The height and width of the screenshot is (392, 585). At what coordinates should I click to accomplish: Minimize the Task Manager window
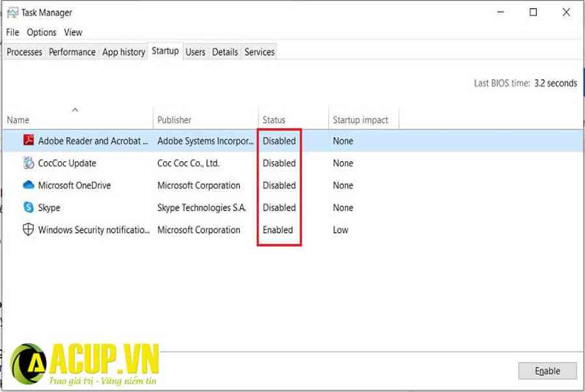pyautogui.click(x=500, y=12)
